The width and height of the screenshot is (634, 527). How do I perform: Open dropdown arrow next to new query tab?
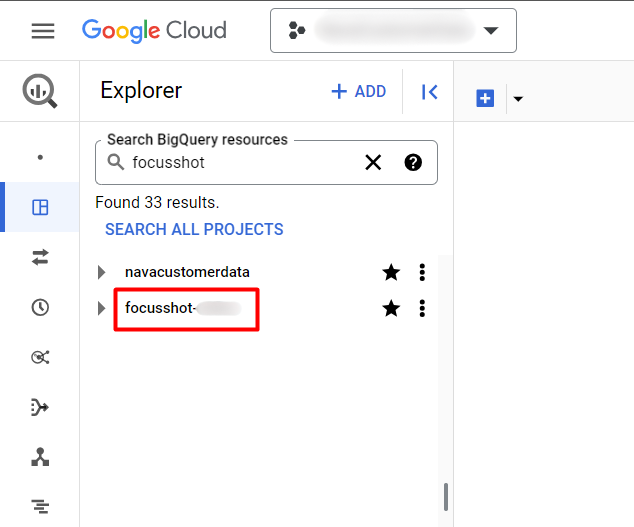pos(518,99)
